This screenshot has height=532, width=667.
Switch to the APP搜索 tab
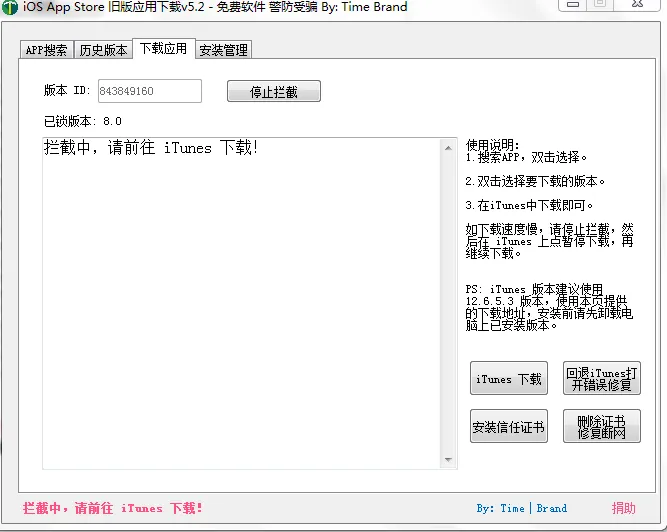[47, 50]
